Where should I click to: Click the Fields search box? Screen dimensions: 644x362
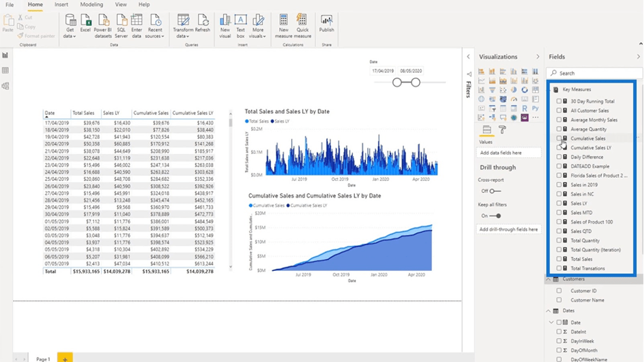click(594, 73)
